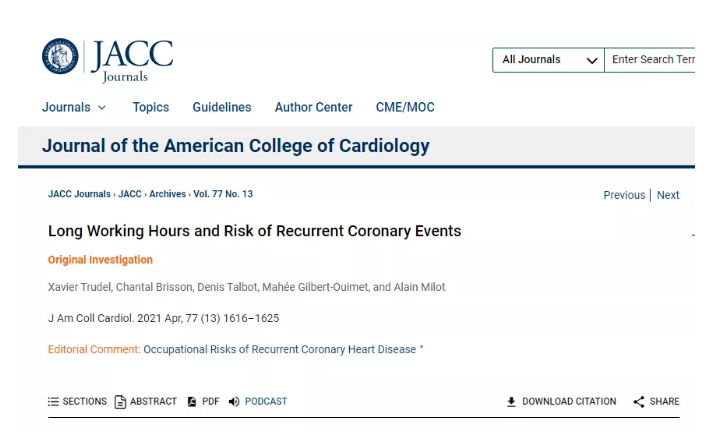
Task: Open the CME/MOC menu item
Action: (x=405, y=107)
